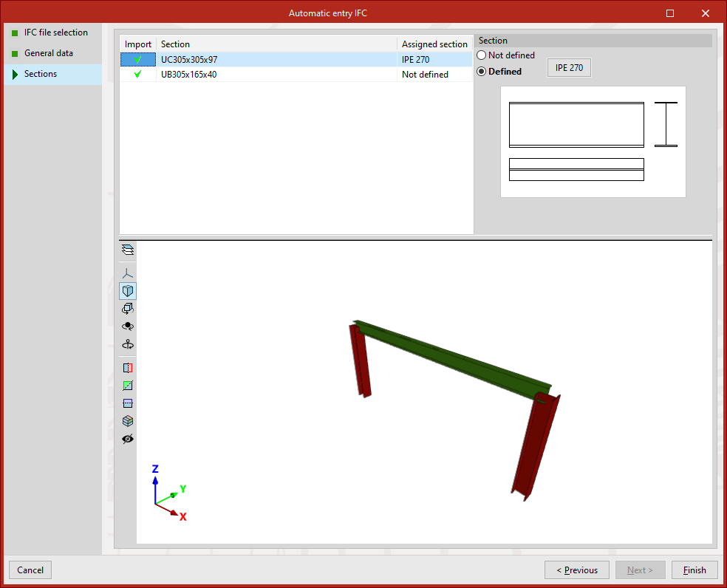
Task: Click the IPE 270 assigned section cell
Action: pos(434,59)
